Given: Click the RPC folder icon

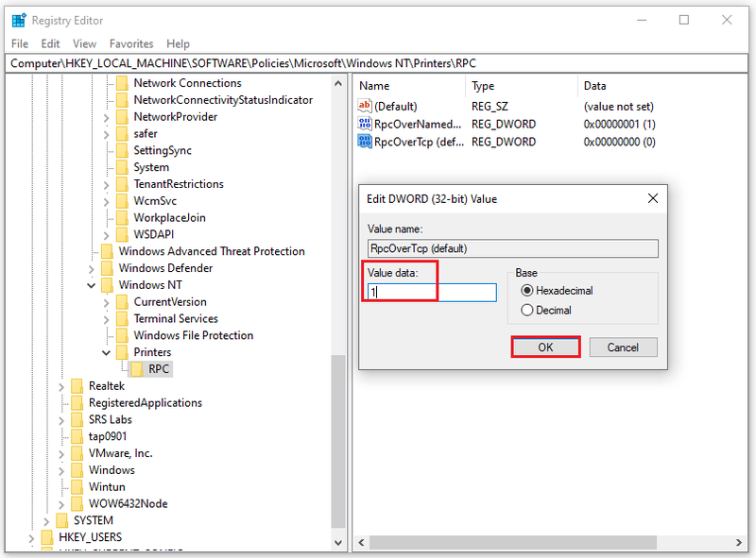Looking at the screenshot, I should pos(137,369).
